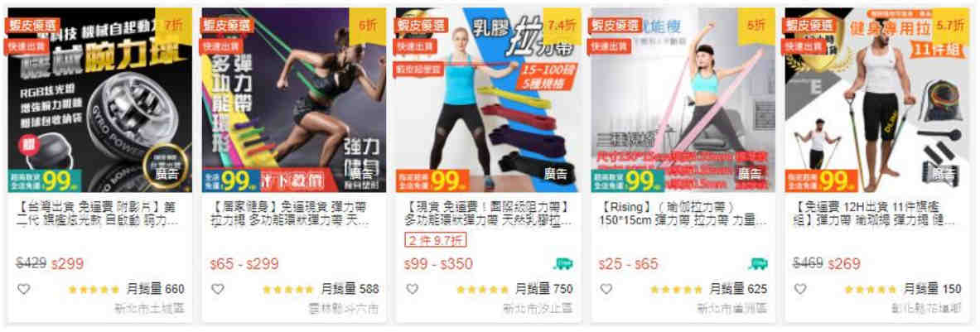The image size is (980, 332).
Task: Favorite the $65 - $299 resistance band listing
Action: click(218, 290)
